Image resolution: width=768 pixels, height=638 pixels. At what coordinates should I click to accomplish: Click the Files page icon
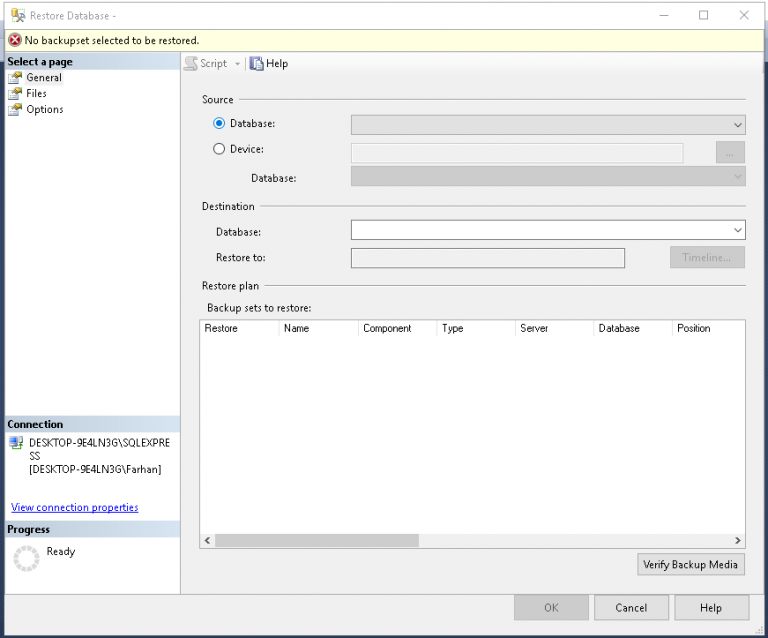point(15,93)
